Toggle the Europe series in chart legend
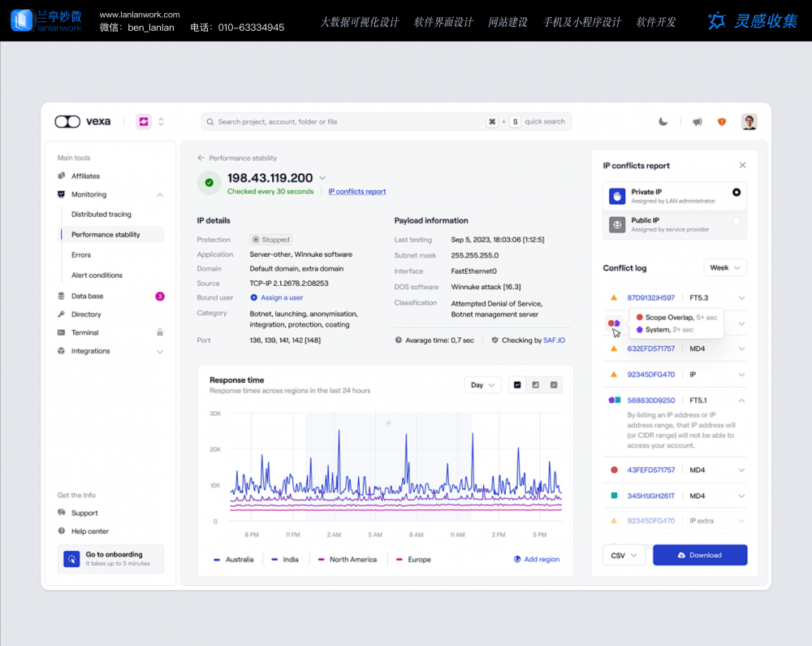812x646 pixels. [413, 560]
